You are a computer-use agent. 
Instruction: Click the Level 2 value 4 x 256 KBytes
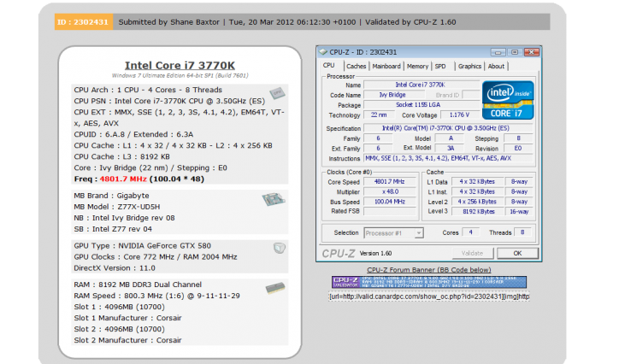[x=477, y=202]
